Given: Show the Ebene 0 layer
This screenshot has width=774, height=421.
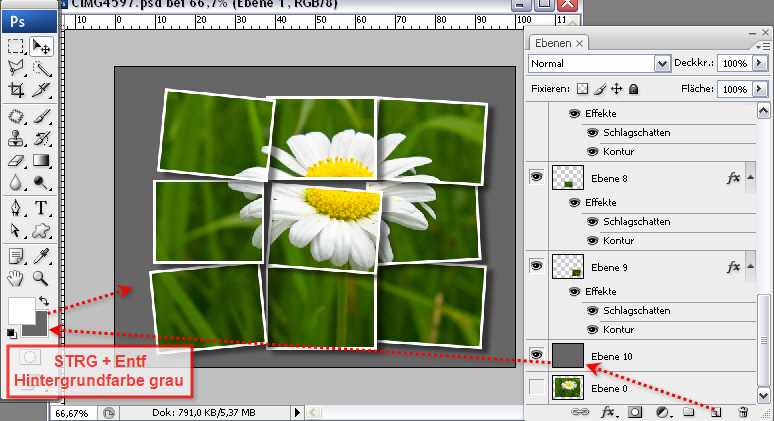Looking at the screenshot, I should pyautogui.click(x=536, y=387).
